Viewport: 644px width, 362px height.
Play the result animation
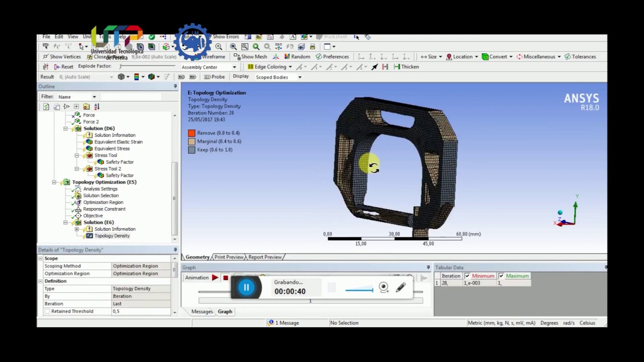click(x=215, y=278)
